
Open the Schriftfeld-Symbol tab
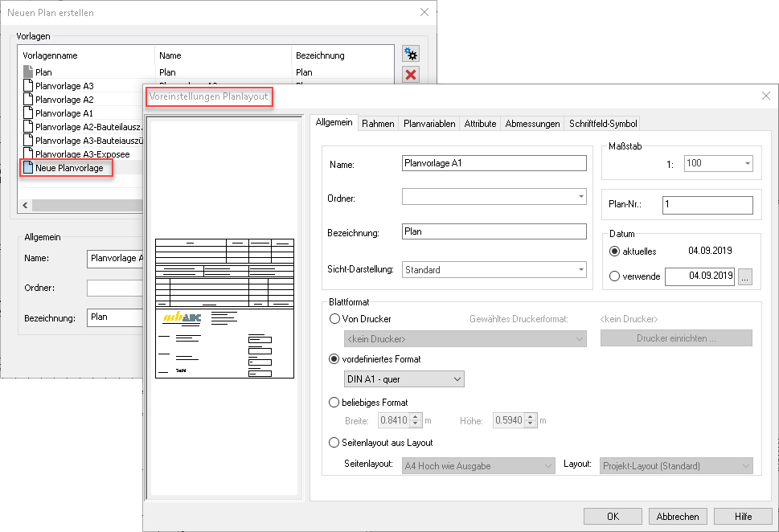click(x=603, y=124)
